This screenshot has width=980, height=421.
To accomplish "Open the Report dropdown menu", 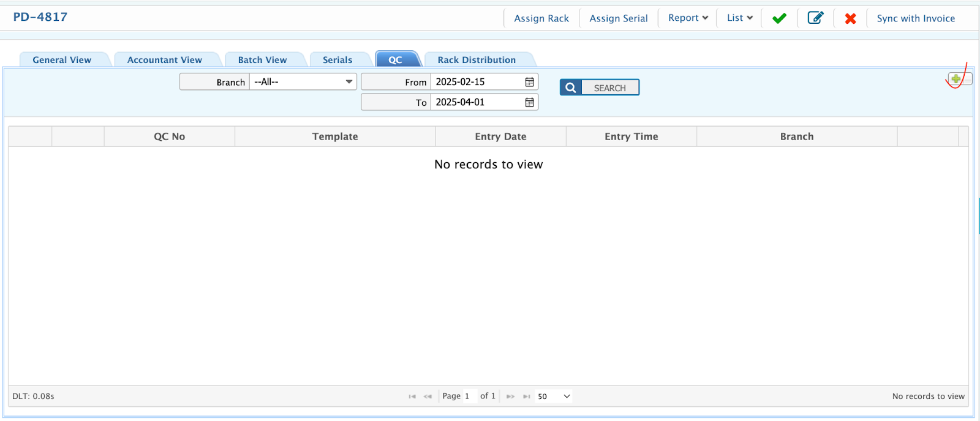I will (688, 18).
